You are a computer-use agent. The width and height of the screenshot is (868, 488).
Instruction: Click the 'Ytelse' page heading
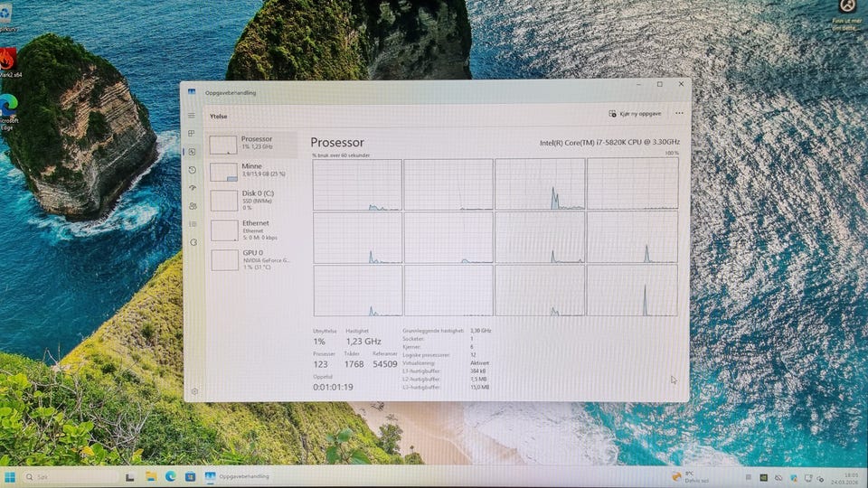pyautogui.click(x=218, y=117)
